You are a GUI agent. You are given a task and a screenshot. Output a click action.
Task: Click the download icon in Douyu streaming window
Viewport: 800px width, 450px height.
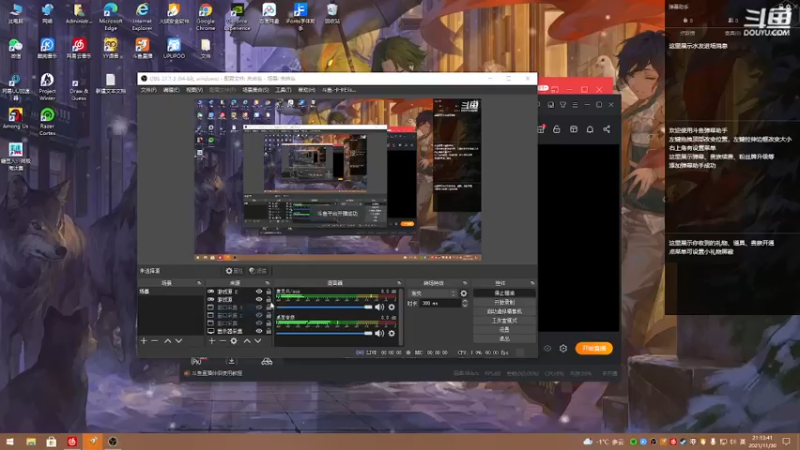[231, 361]
